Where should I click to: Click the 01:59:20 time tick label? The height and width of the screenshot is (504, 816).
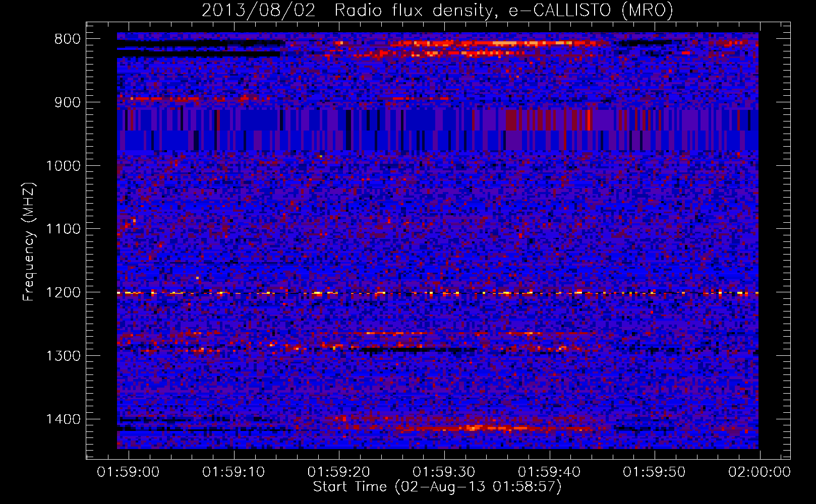coord(339,472)
